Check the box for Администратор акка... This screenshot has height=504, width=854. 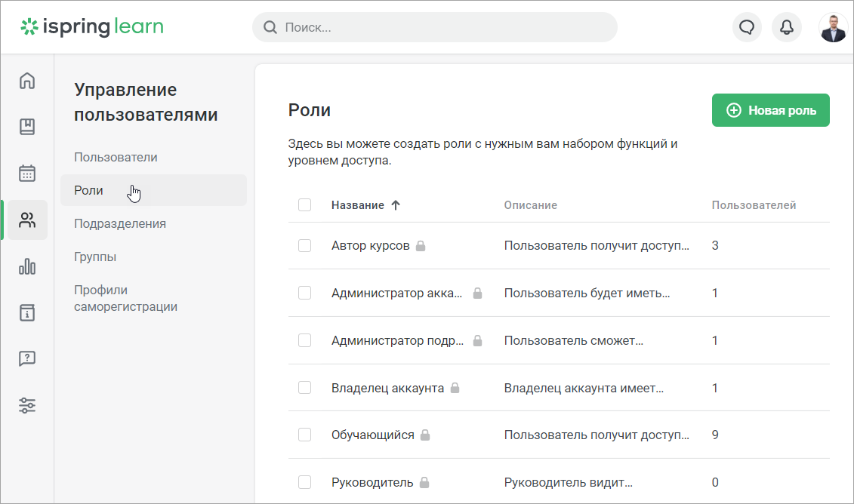(304, 293)
